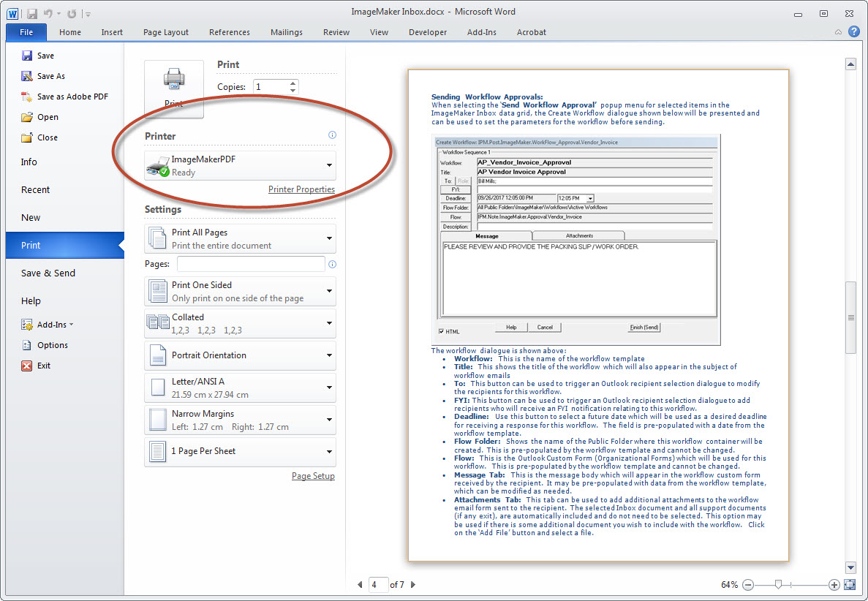Click the Close document icon
This screenshot has height=601, width=868.
click(26, 137)
